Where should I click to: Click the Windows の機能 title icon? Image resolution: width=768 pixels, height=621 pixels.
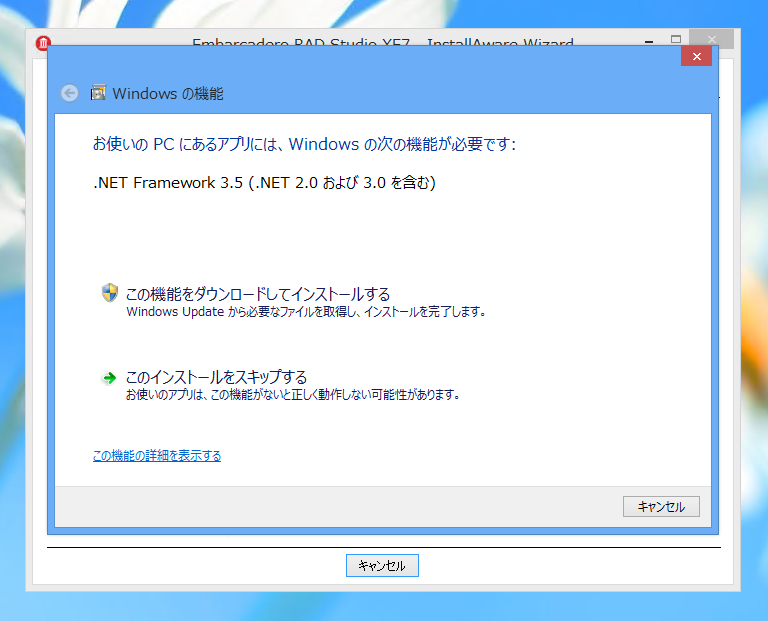click(x=98, y=93)
